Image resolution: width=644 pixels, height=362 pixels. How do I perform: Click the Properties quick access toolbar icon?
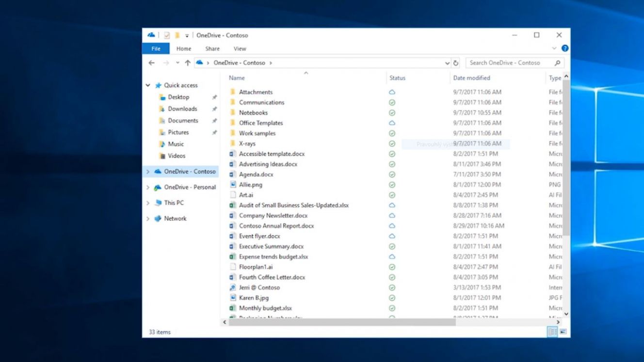point(167,35)
